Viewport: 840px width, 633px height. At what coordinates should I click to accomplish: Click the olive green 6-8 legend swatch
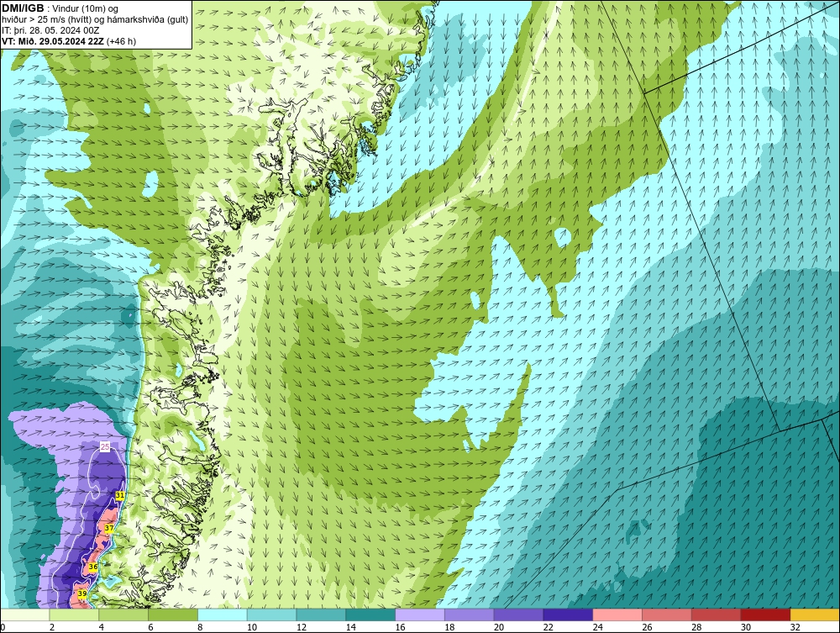coord(173,615)
